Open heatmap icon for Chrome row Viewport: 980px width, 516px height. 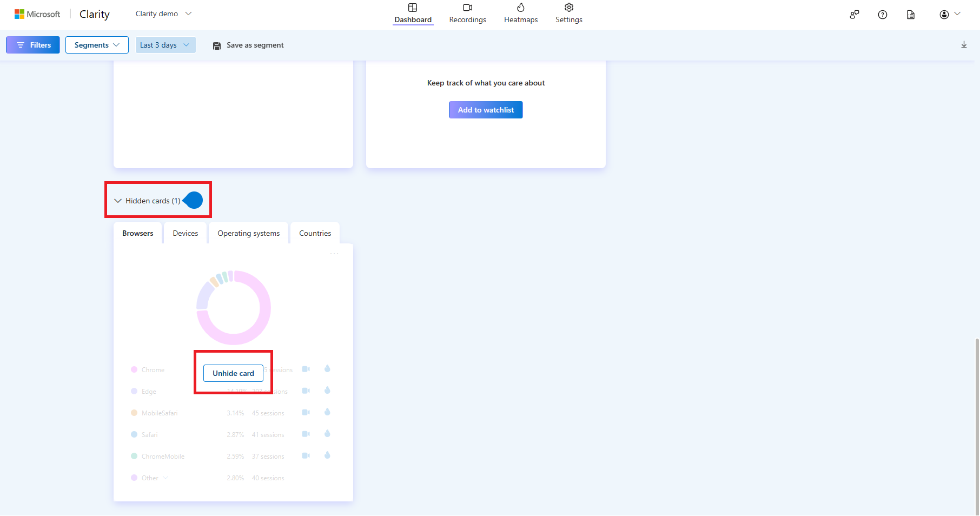tap(327, 368)
